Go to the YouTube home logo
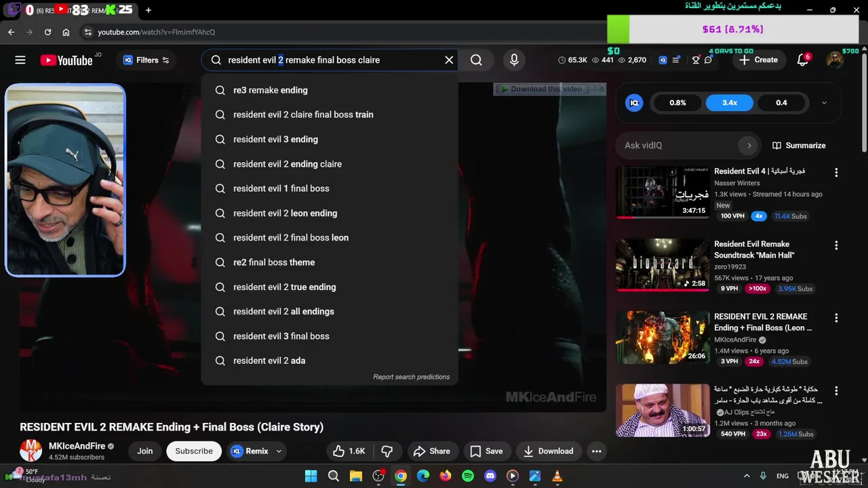The image size is (868, 488). pyautogui.click(x=66, y=60)
